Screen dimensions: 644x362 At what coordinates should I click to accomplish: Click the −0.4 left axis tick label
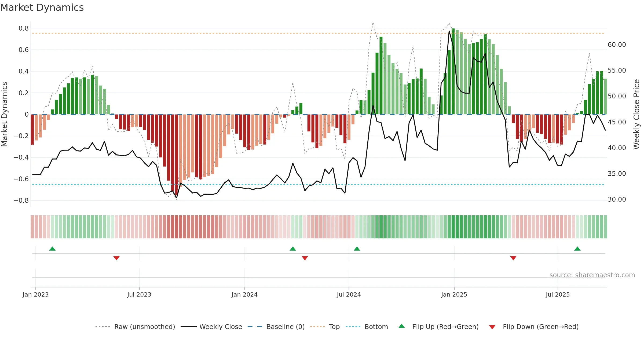point(21,157)
